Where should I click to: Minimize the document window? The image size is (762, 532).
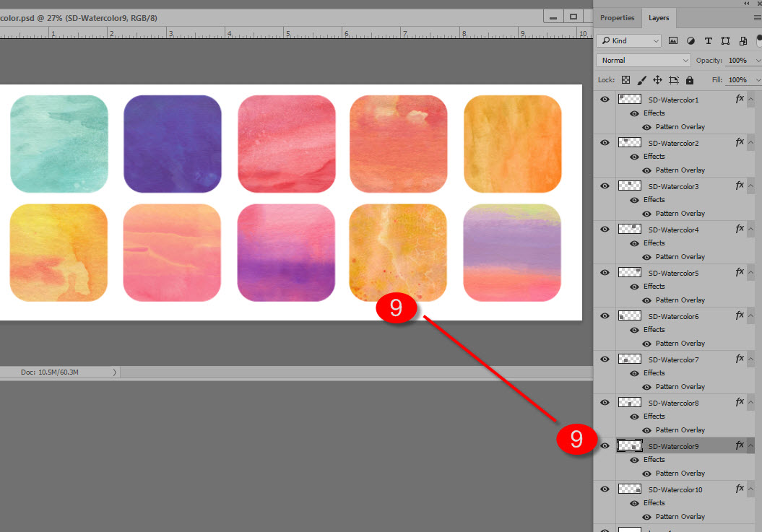(553, 17)
